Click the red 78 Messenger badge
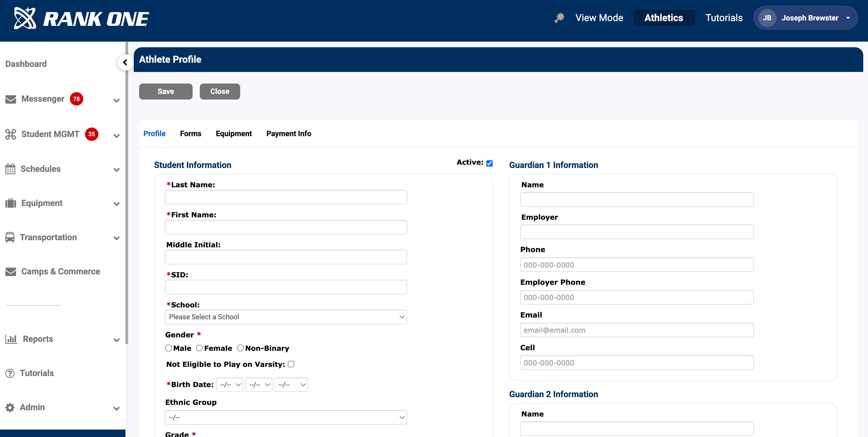 click(x=76, y=99)
